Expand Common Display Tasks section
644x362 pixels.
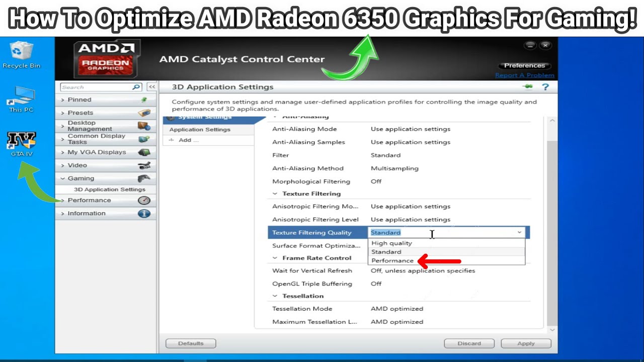point(62,139)
